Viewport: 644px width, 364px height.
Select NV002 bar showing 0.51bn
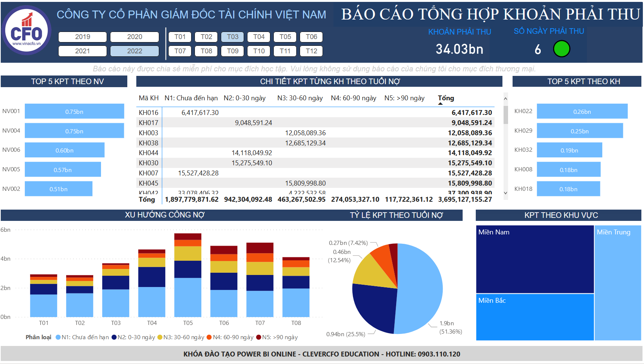(59, 189)
